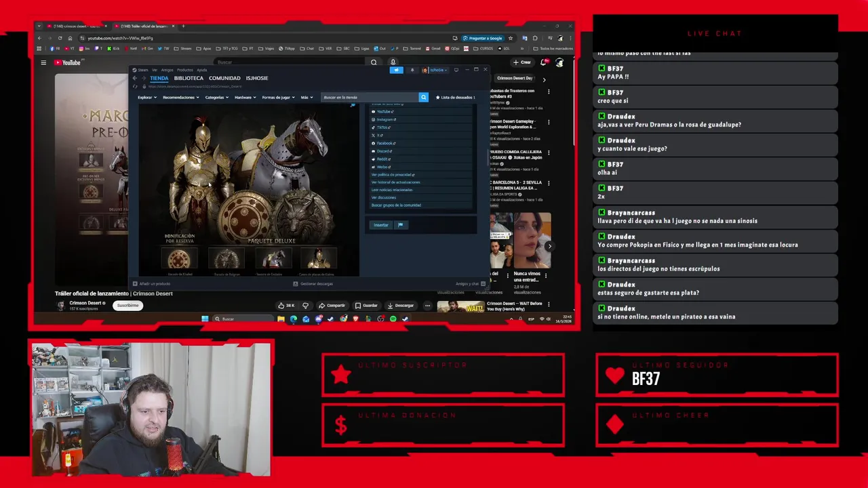Like the video with 38 K thumbs-up
Viewport: 868px width, 488px height.
285,305
